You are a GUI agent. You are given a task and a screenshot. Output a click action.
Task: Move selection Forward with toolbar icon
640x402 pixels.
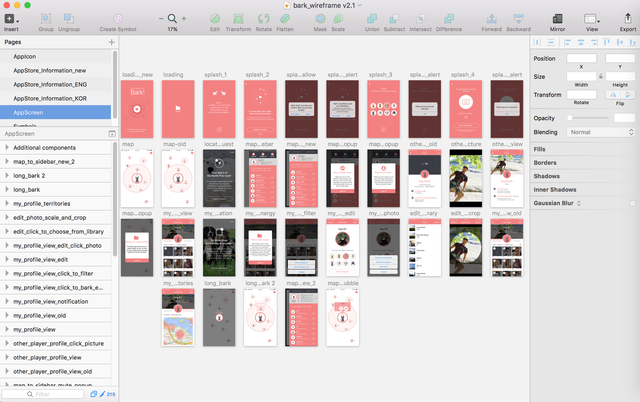click(x=492, y=19)
